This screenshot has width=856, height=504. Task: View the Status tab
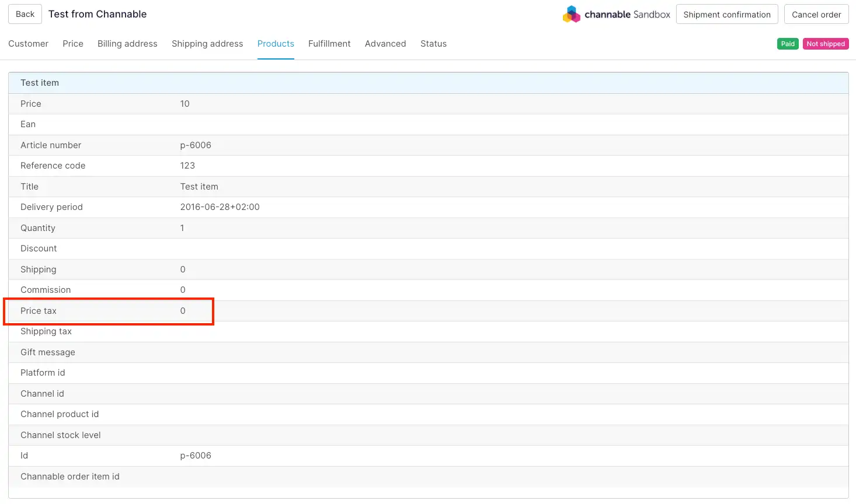(x=433, y=44)
